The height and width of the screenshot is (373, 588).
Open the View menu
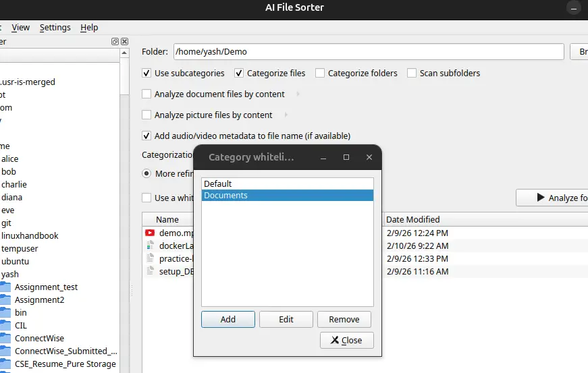coord(21,28)
